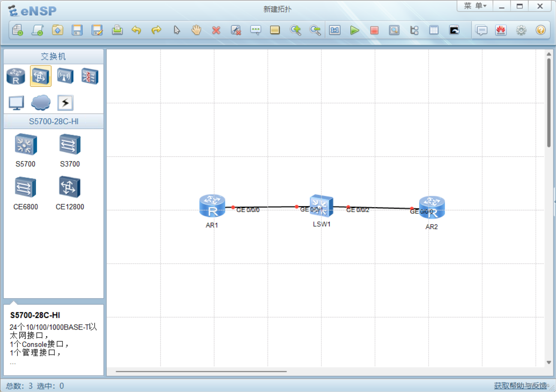Select the switch device category

41,76
